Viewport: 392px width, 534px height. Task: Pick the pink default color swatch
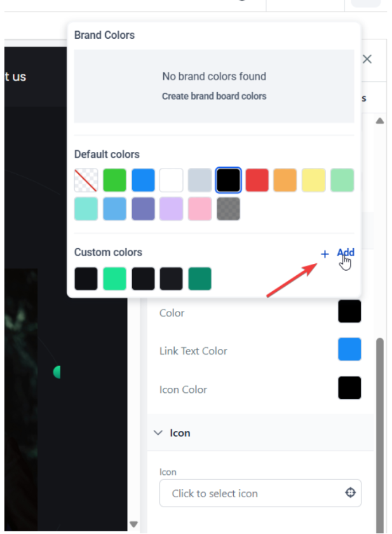point(199,209)
